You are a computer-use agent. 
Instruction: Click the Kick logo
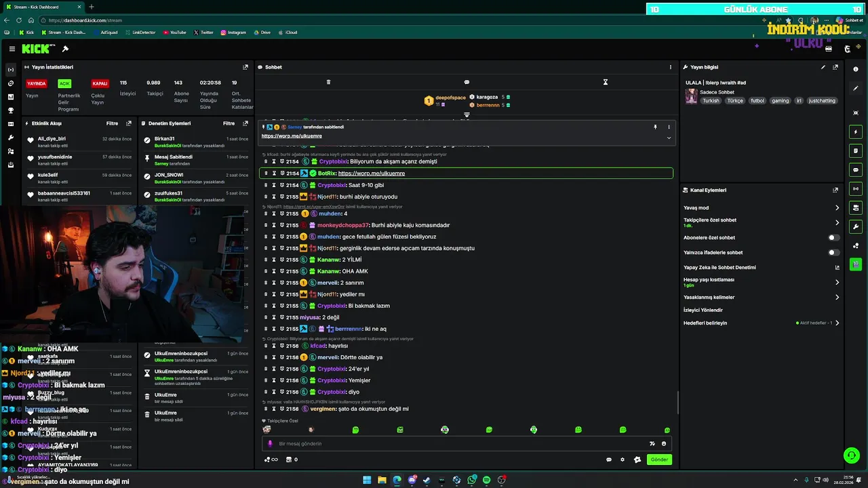coord(35,49)
